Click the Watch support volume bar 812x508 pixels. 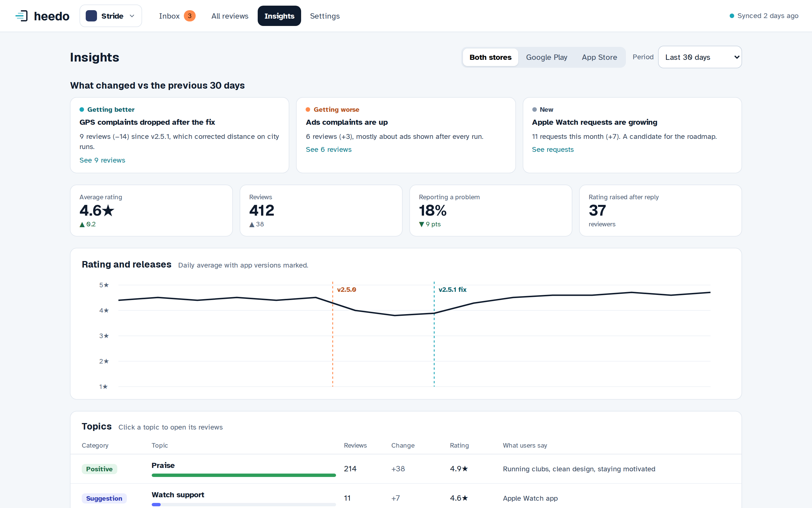244,505
